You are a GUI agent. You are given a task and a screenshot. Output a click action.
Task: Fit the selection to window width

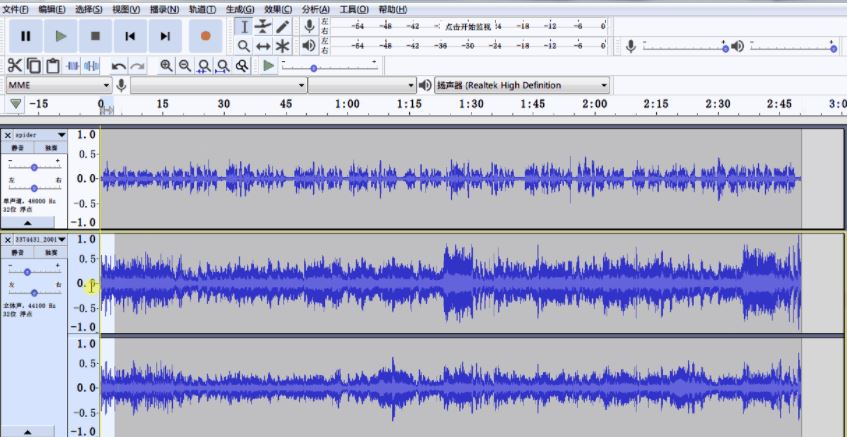(x=204, y=66)
